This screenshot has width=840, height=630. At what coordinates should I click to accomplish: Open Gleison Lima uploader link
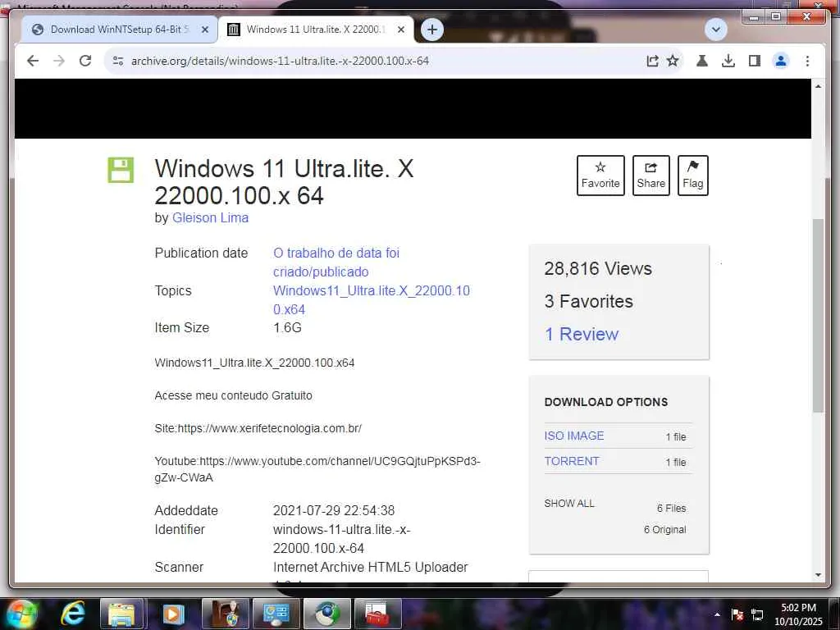pos(210,218)
